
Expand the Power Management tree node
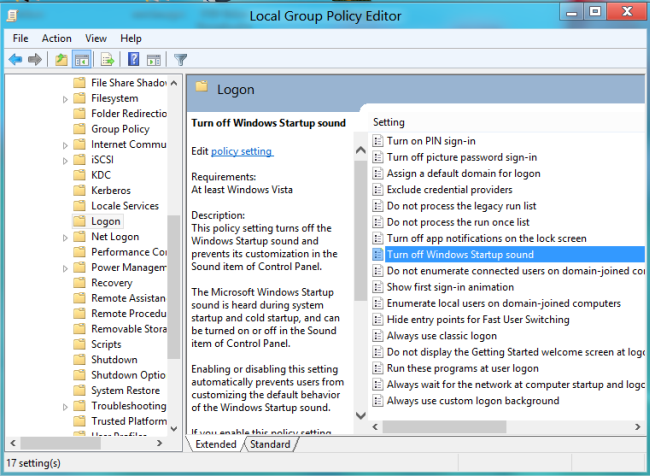point(65,268)
